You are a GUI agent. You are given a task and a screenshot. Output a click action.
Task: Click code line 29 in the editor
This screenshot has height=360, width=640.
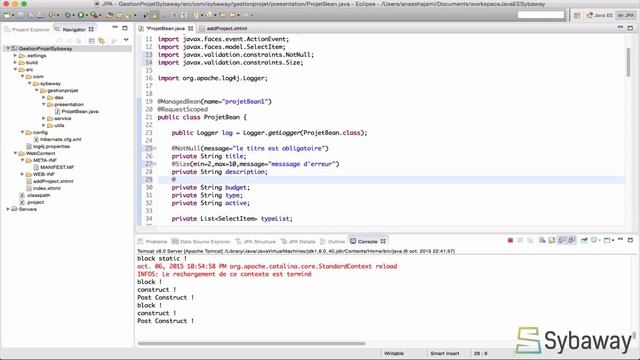[391, 180]
